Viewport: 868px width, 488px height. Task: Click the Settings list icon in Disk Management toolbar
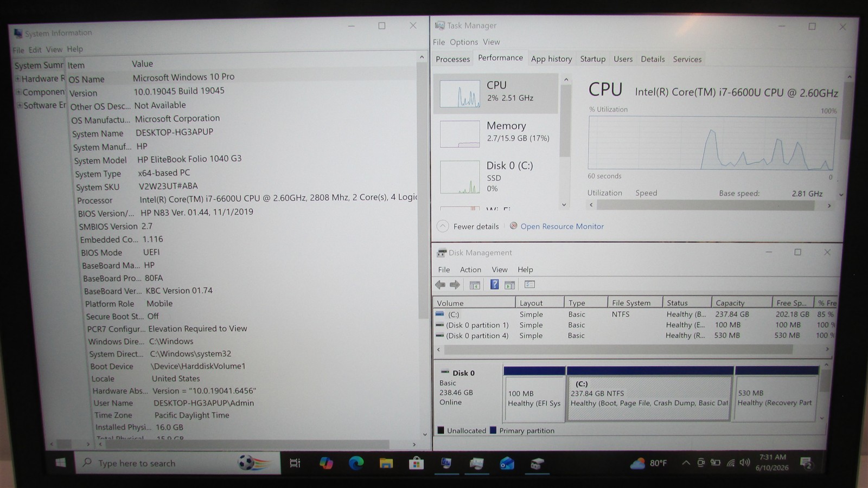pos(530,284)
